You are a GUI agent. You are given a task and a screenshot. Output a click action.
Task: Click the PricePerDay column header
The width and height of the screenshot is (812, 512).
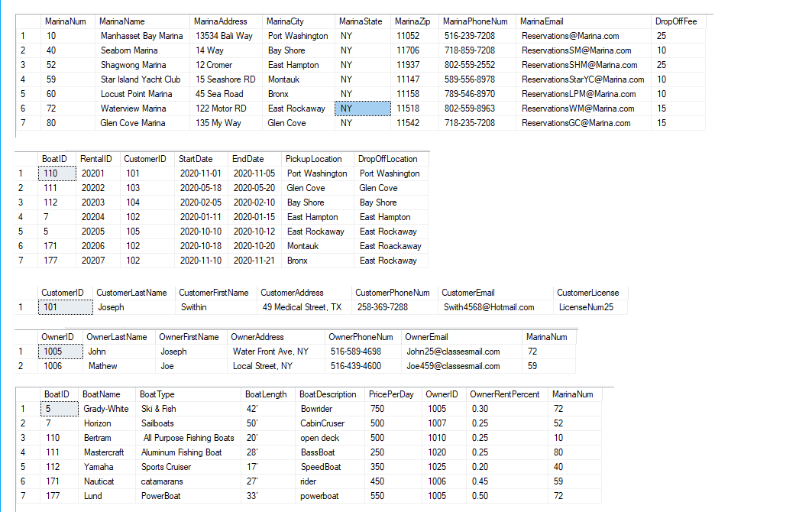[x=393, y=394]
